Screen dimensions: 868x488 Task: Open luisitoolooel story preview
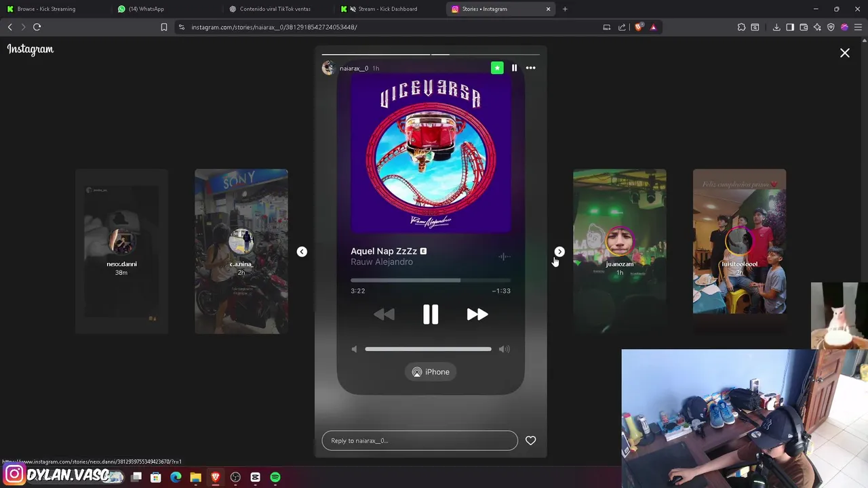(x=740, y=251)
